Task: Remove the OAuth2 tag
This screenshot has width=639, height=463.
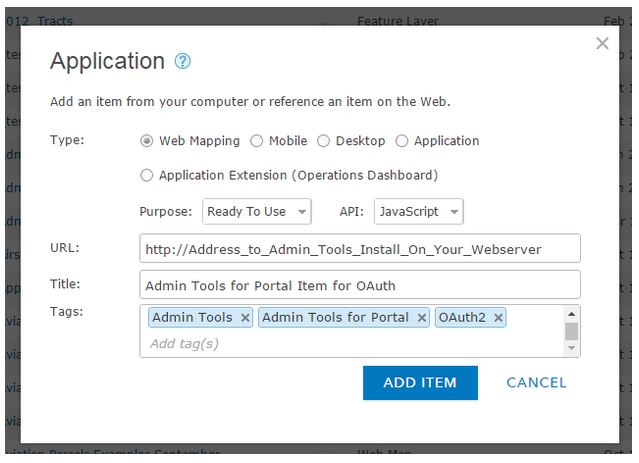Action: [x=498, y=317]
